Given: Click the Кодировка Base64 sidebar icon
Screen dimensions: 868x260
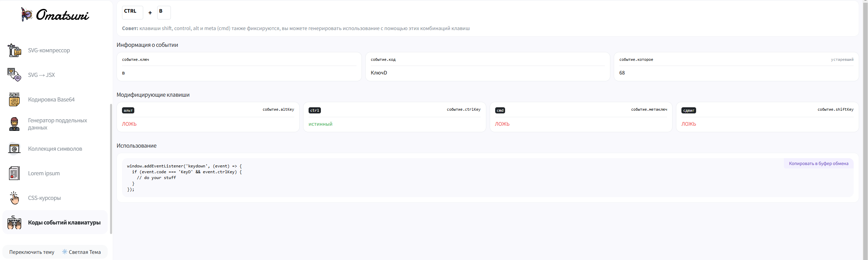Looking at the screenshot, I should point(14,99).
